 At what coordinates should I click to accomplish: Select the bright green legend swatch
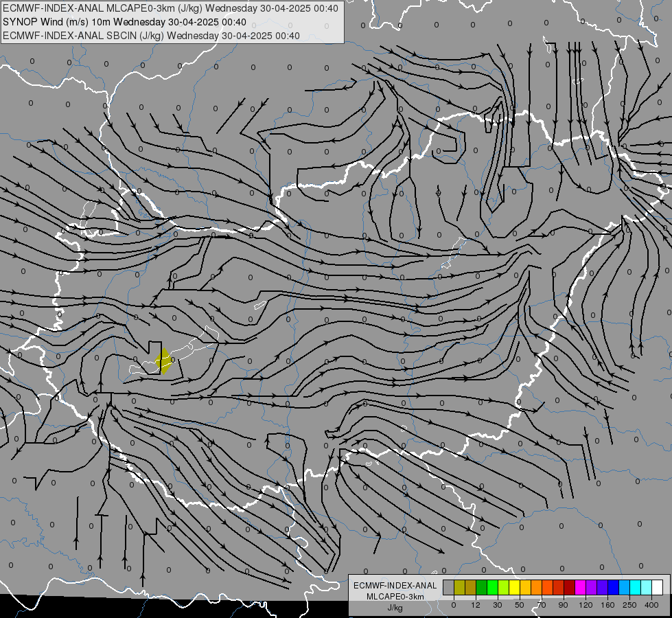[x=493, y=587]
